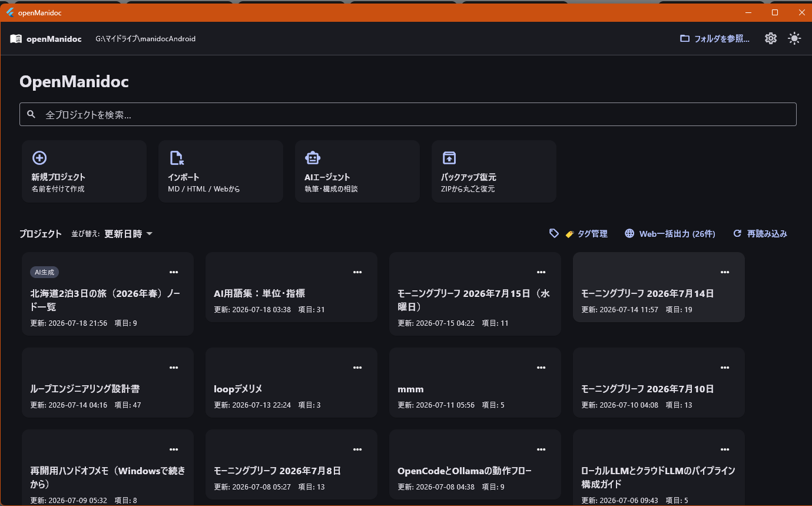The image size is (812, 506).
Task: Click the 再読み込み reload label
Action: [767, 234]
